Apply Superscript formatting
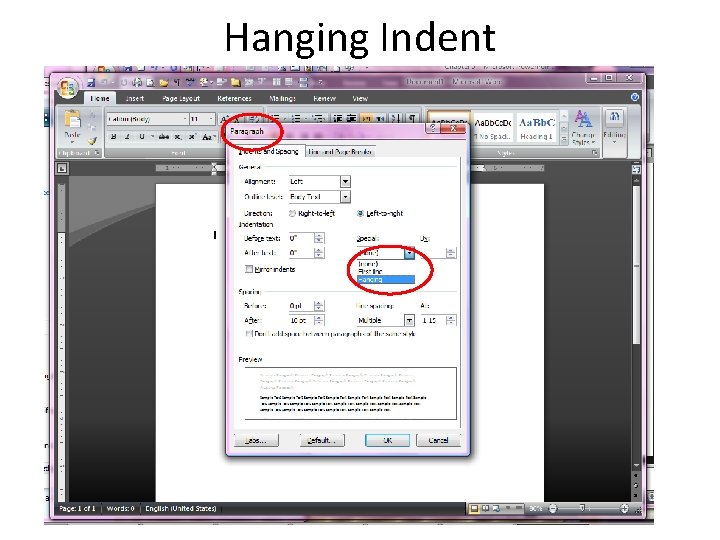Viewport: 720px width, 540px height. coord(193,137)
